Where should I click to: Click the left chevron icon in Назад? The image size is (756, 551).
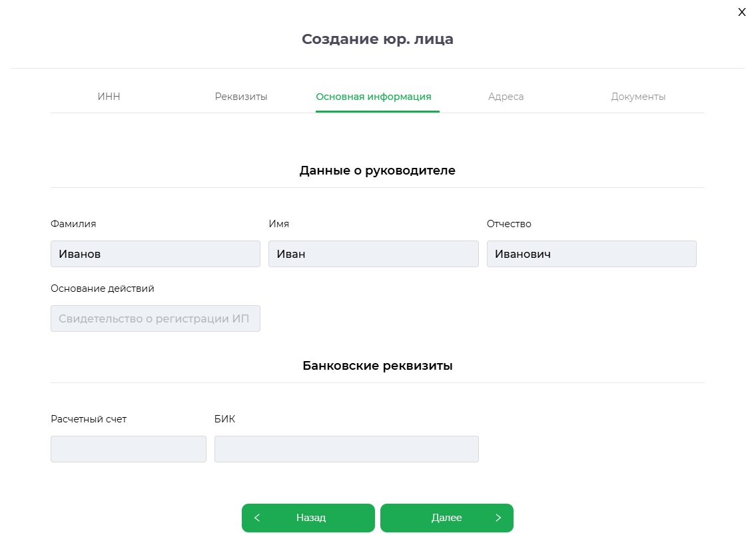pyautogui.click(x=257, y=518)
